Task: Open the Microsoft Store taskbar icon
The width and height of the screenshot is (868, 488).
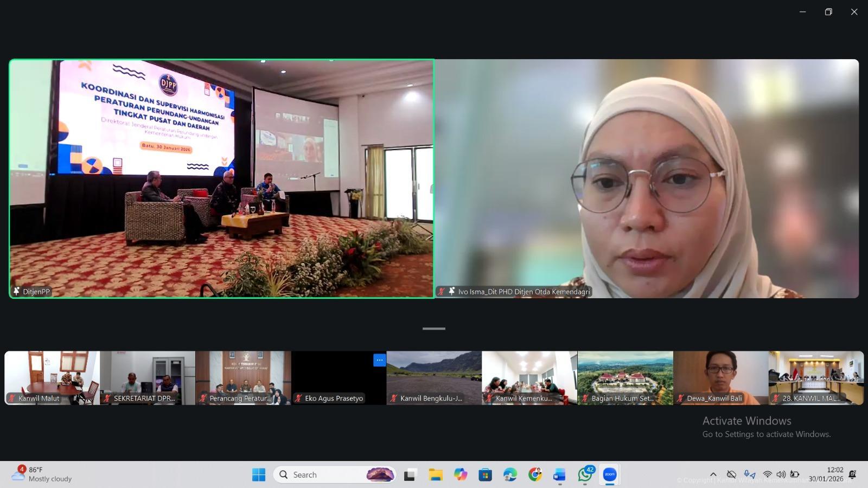Action: [485, 475]
